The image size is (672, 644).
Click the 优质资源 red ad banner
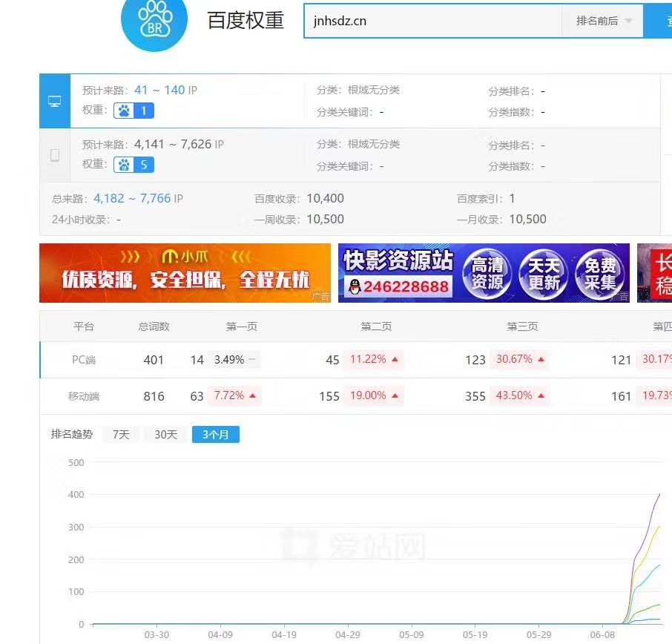[x=184, y=273]
